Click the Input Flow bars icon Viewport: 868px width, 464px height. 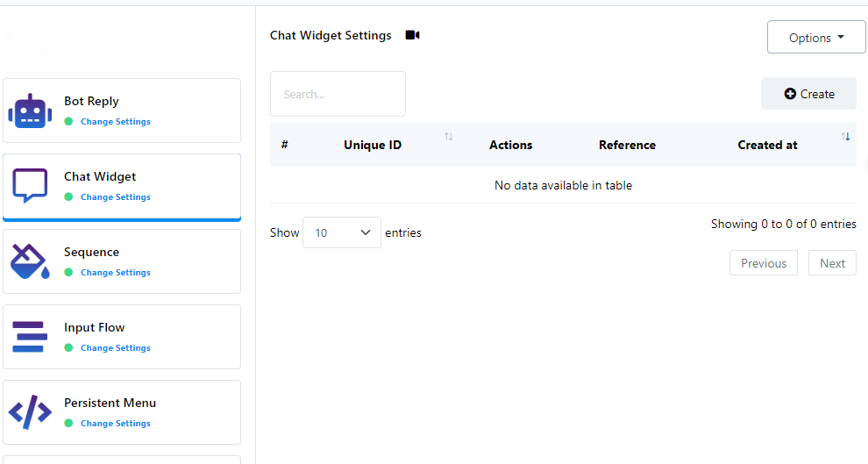[29, 337]
